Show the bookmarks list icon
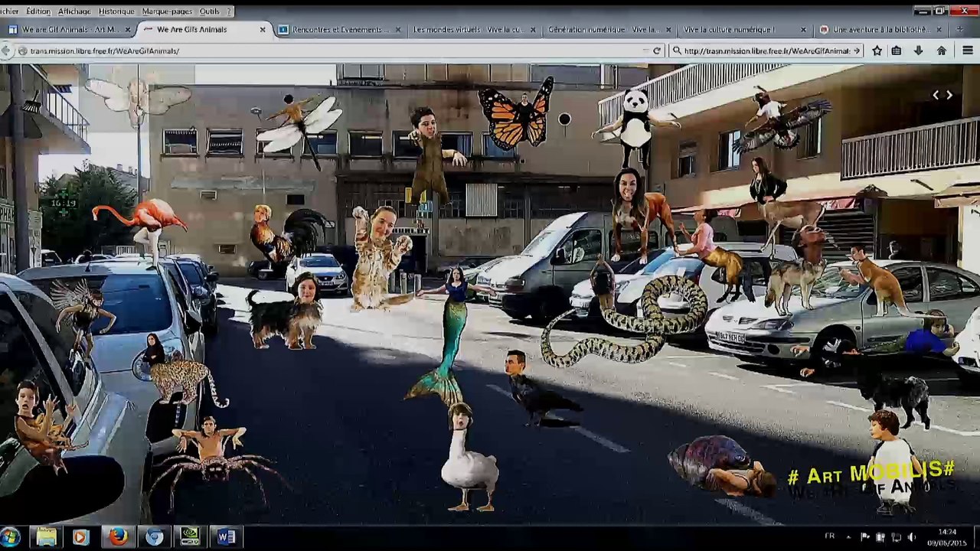The height and width of the screenshot is (551, 980). (x=897, y=51)
